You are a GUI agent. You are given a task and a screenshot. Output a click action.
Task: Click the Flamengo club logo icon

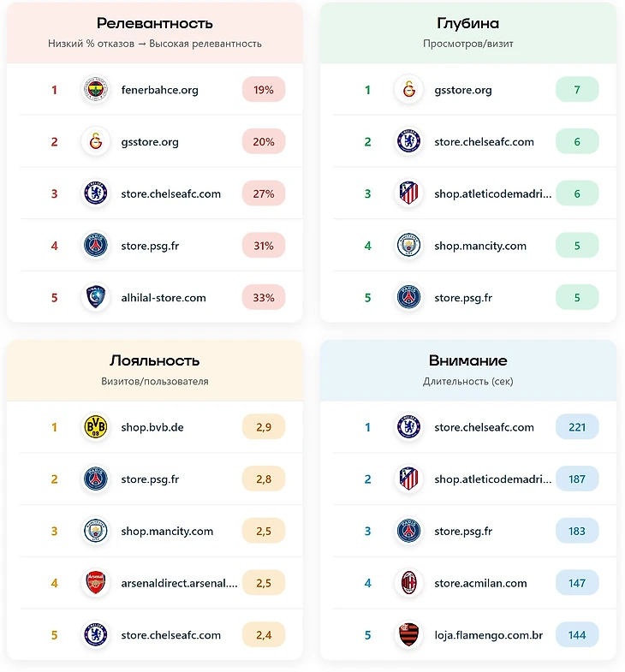point(408,635)
